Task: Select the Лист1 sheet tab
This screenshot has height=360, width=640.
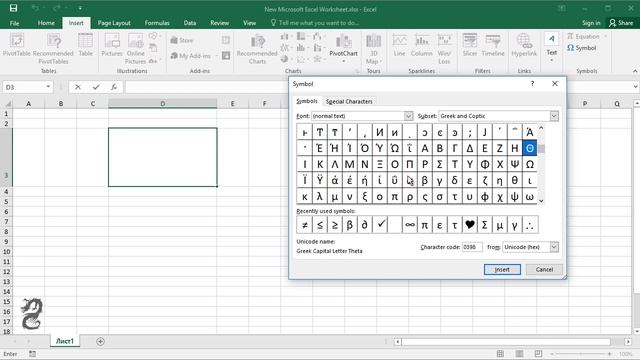Action: tap(65, 341)
